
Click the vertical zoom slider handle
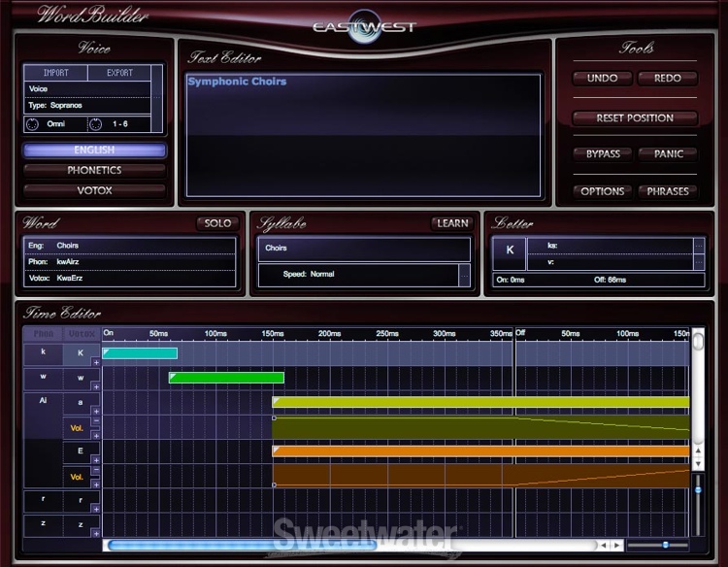point(698,490)
